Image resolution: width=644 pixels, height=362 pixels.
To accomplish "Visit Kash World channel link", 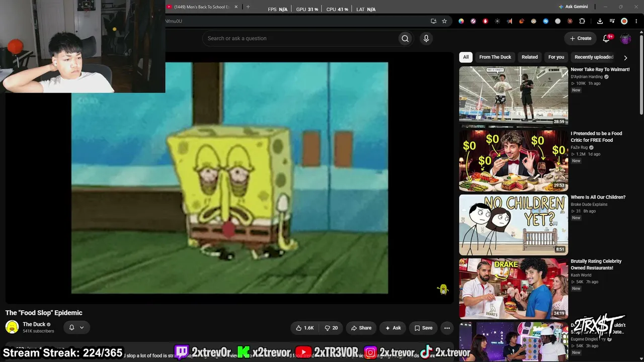I will [x=581, y=275].
